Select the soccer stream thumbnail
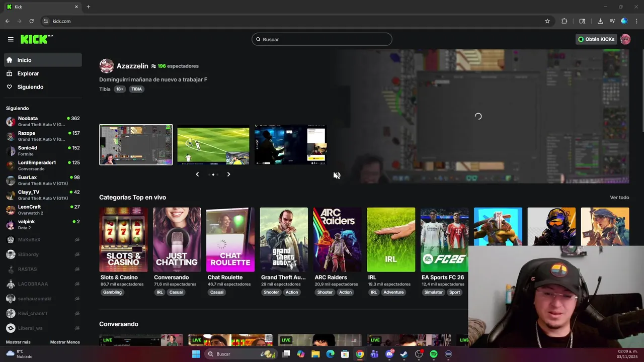 coord(213,145)
